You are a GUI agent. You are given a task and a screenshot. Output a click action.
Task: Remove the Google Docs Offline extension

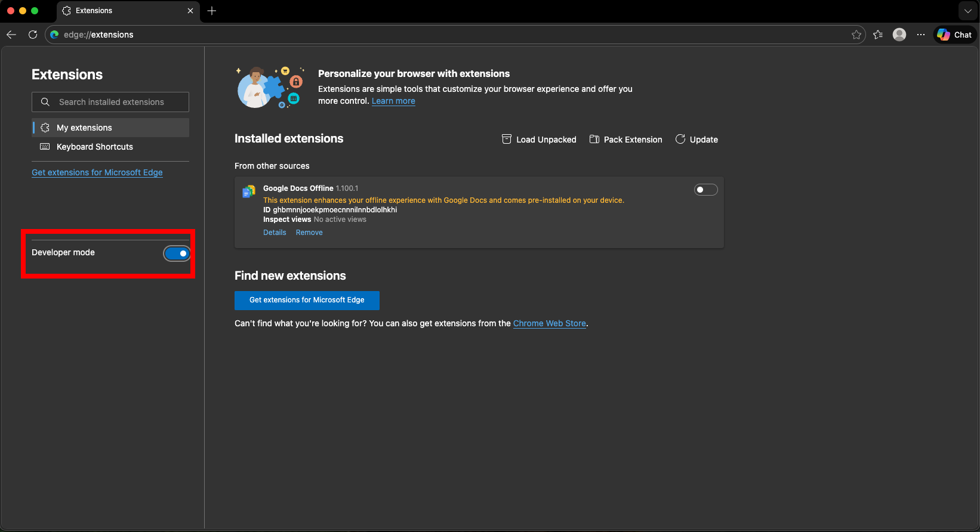pos(309,233)
